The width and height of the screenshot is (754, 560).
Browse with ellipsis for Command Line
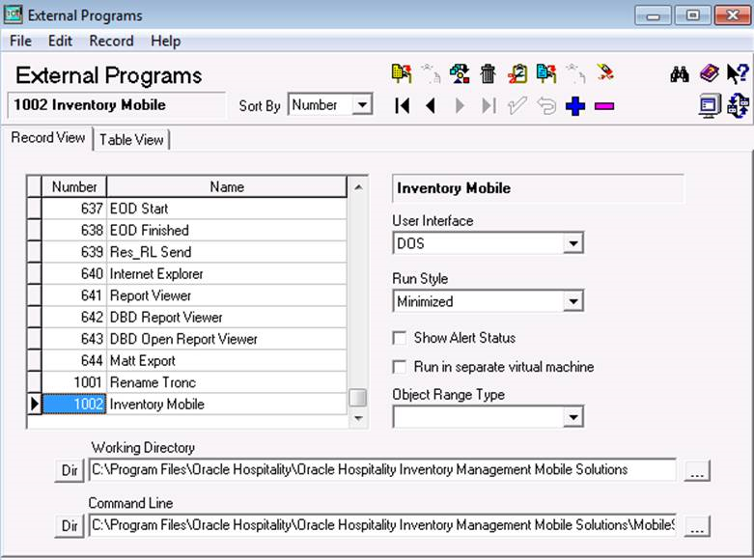(696, 526)
